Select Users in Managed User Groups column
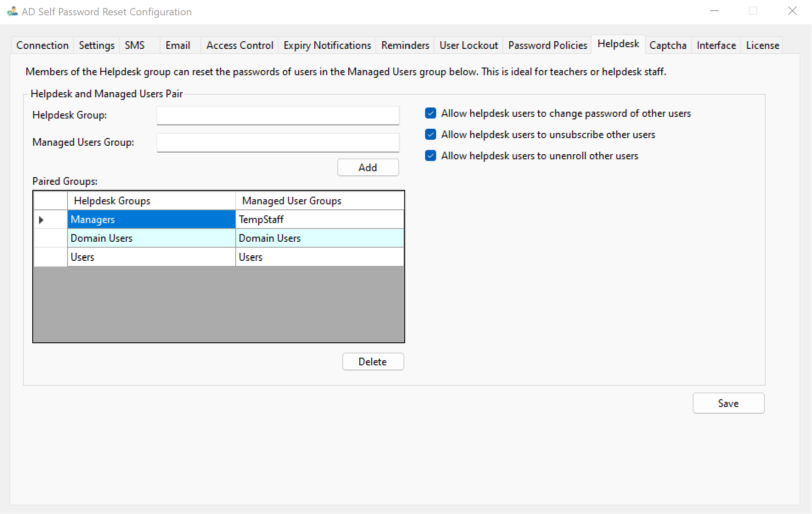Viewport: 812px width, 514px height. (x=320, y=257)
